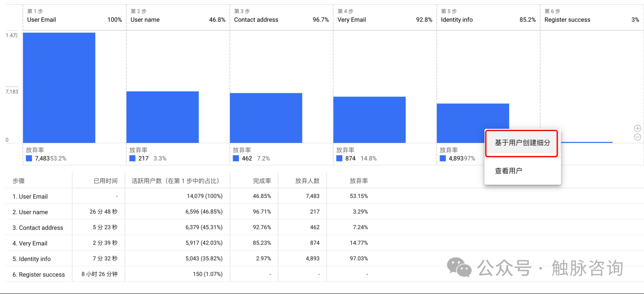Click the 已用时间 column header
The image size is (644, 294).
105,181
